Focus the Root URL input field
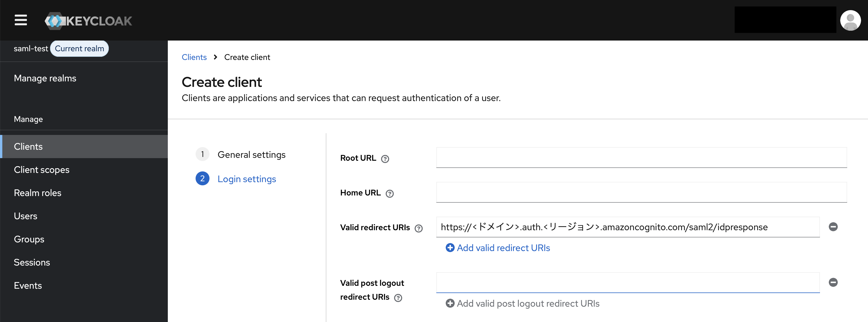 coord(641,158)
